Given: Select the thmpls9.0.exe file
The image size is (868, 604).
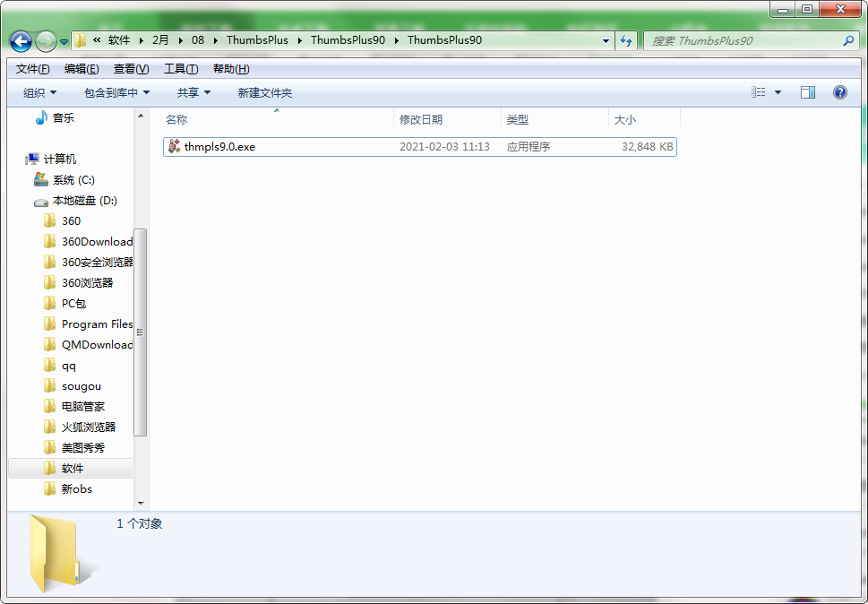Looking at the screenshot, I should tap(419, 147).
